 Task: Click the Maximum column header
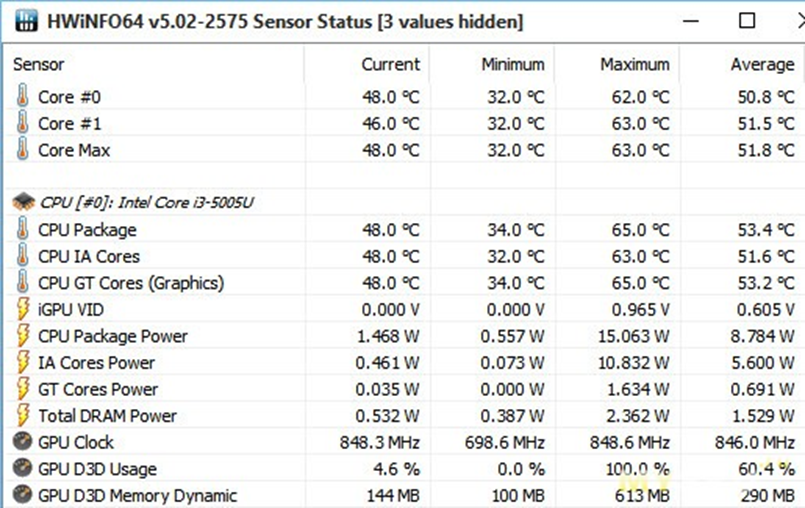[x=634, y=64]
